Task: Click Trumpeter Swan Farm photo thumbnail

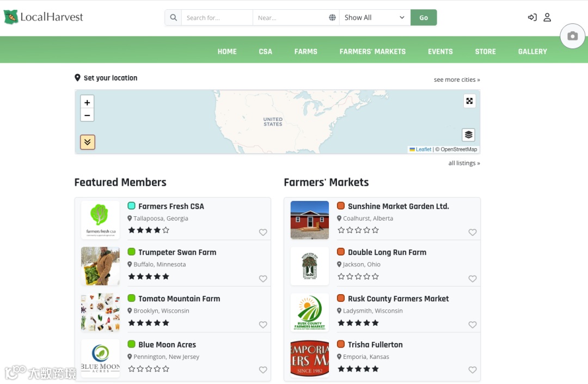Action: (100, 266)
